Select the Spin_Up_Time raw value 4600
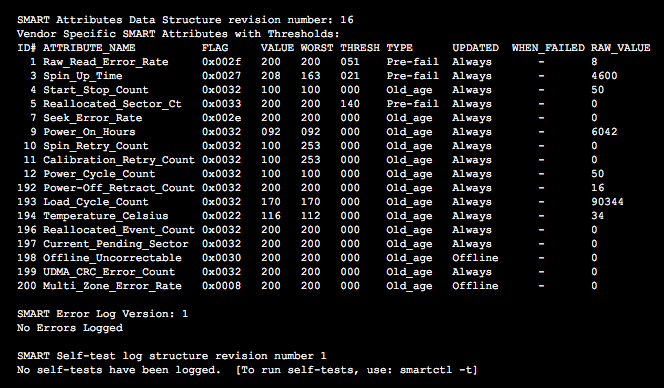 [x=604, y=76]
